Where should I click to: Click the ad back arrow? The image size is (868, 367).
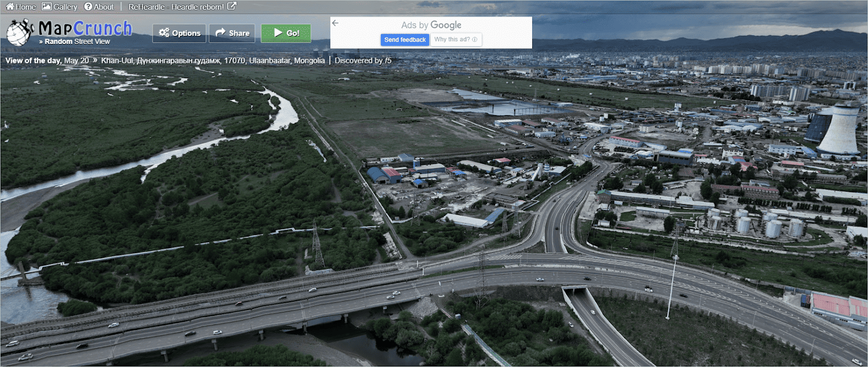click(335, 23)
